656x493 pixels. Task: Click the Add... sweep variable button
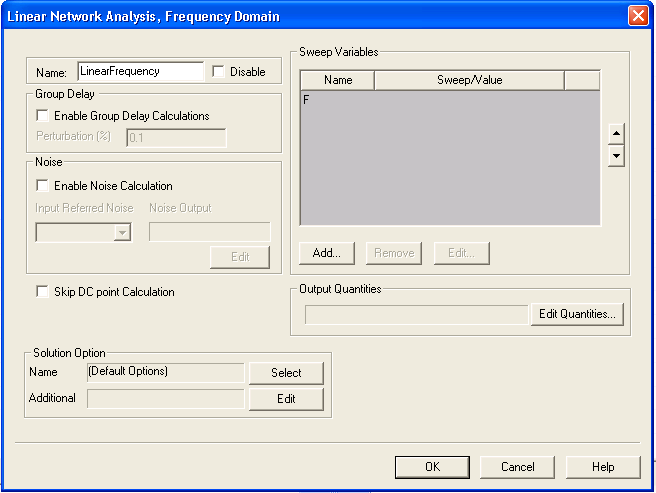pos(327,253)
